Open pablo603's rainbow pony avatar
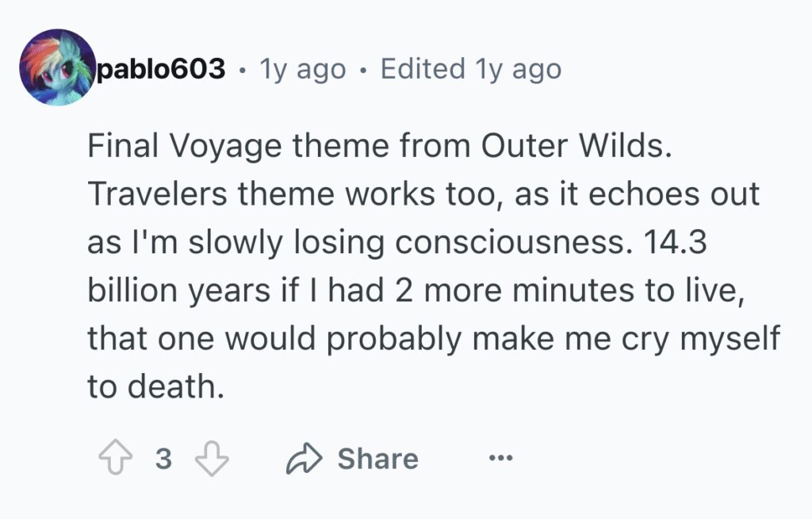Screen dimensions: 812x519 (57, 67)
